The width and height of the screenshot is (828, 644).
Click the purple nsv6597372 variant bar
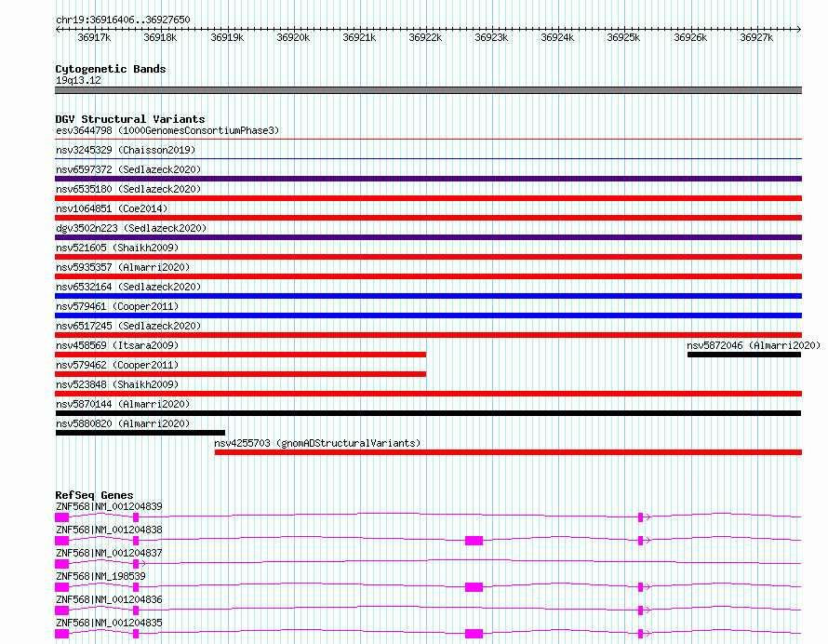[428, 179]
